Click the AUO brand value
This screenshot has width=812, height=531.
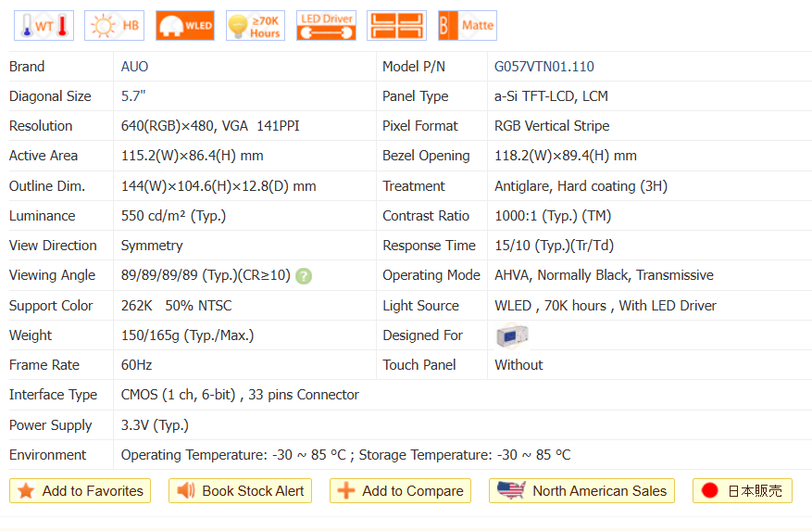pyautogui.click(x=134, y=67)
